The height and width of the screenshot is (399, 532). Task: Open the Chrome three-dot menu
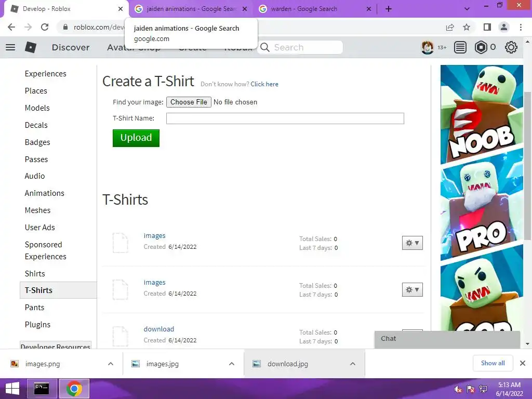521,27
